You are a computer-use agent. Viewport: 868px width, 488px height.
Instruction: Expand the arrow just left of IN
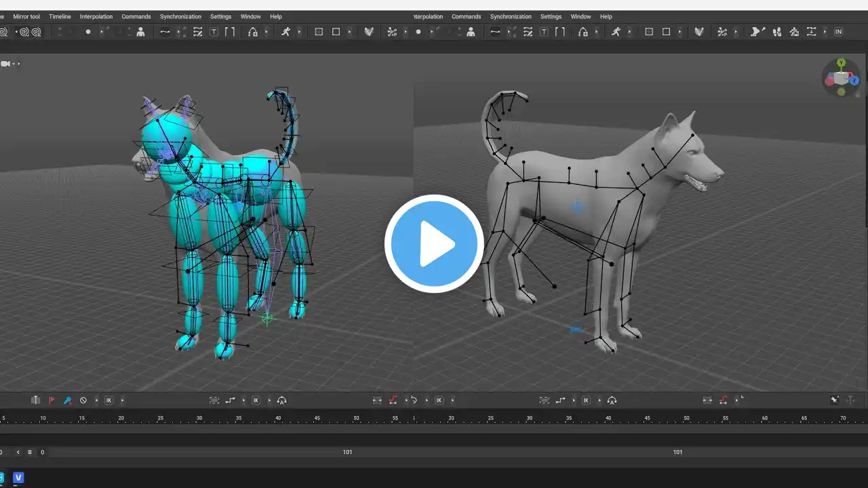(825, 32)
